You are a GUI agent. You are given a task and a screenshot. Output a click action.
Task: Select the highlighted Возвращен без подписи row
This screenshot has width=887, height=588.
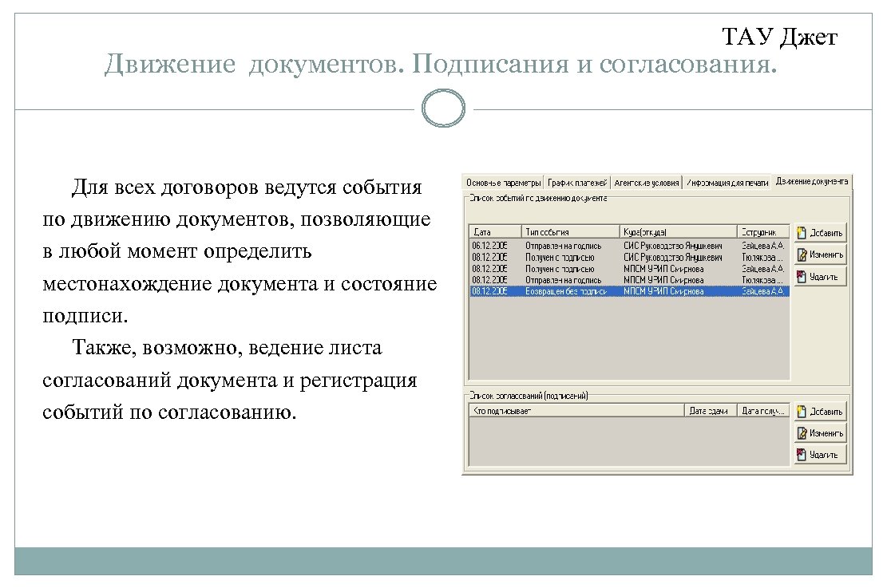629,291
